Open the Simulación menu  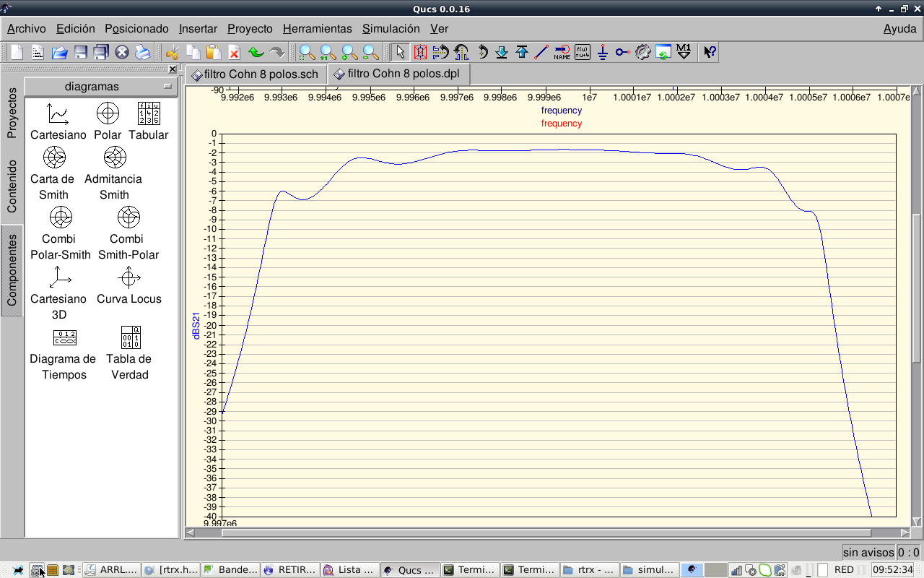(x=391, y=29)
